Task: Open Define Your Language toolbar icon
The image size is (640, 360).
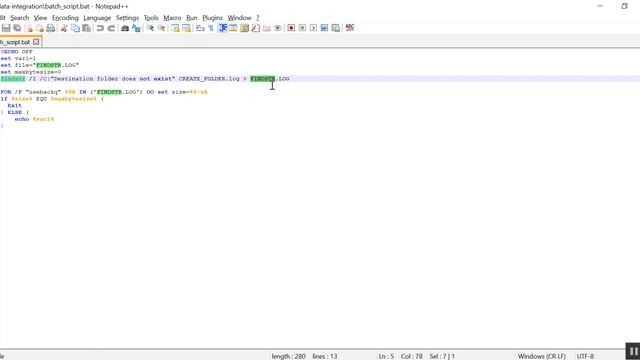Action: click(x=233, y=28)
